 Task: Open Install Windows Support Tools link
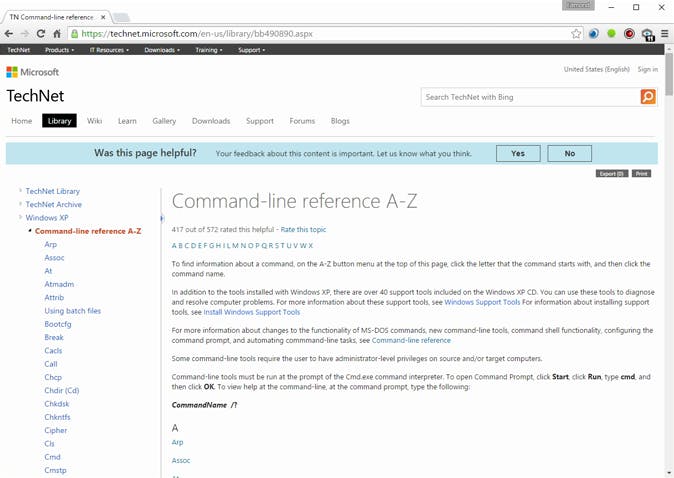tap(251, 312)
